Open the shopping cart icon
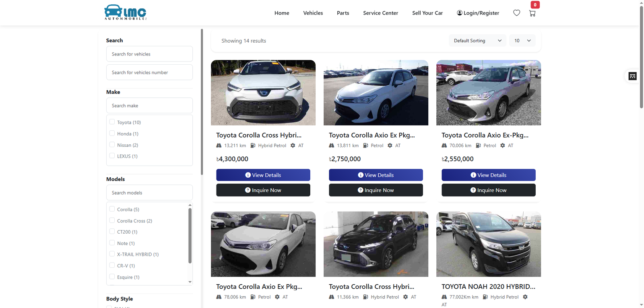The image size is (644, 308). click(532, 13)
